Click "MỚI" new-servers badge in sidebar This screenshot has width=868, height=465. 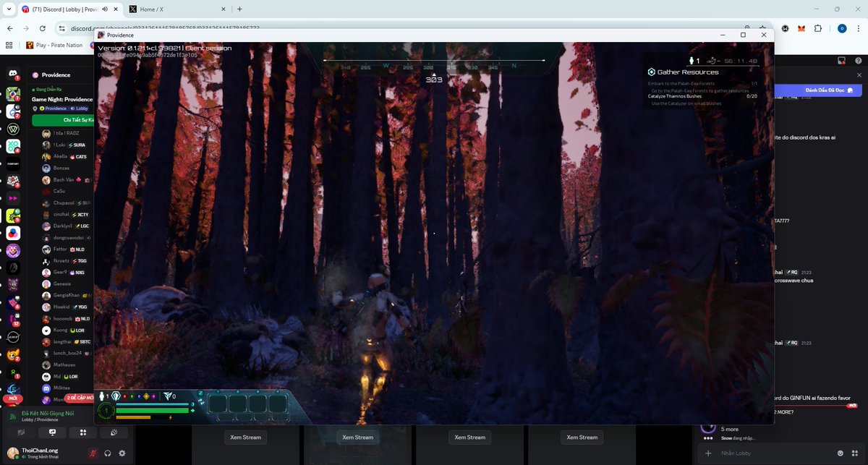(12, 398)
